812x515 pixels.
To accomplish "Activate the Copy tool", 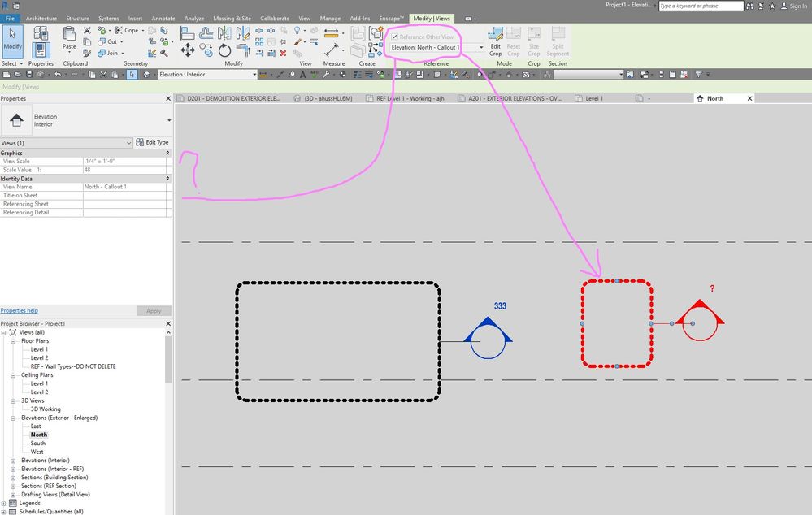I will (x=206, y=50).
